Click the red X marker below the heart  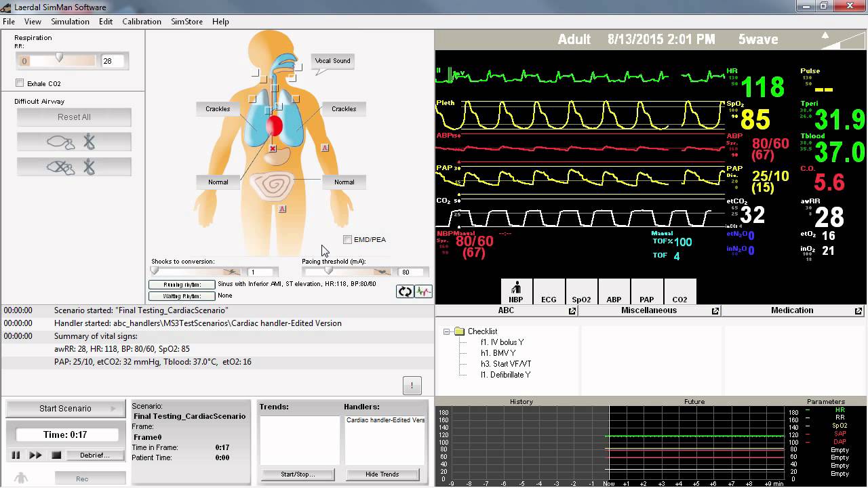[273, 148]
